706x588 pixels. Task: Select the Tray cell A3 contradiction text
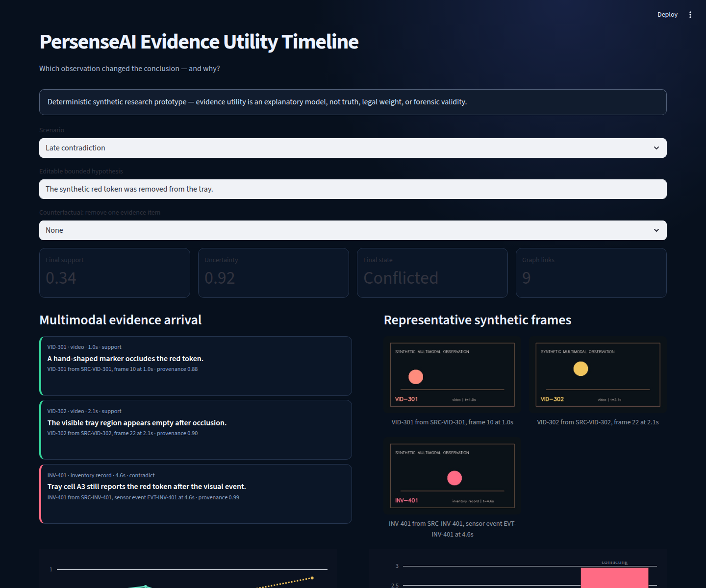147,487
